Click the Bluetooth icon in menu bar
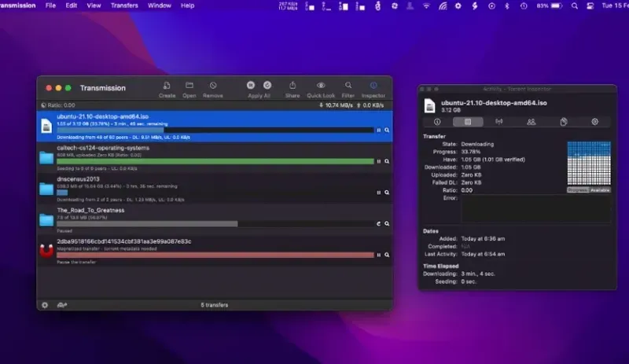Image resolution: width=629 pixels, height=364 pixels. pos(507,6)
